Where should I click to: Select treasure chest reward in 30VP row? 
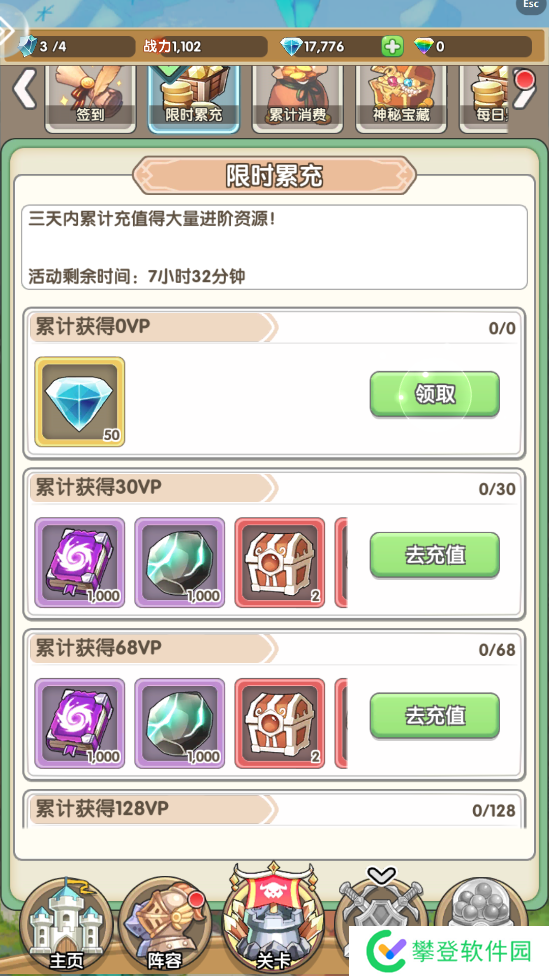tap(279, 562)
